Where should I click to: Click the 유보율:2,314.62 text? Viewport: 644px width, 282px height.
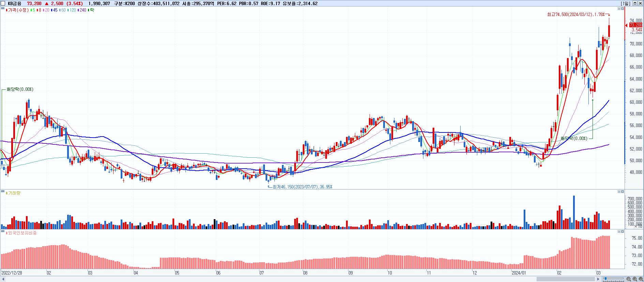pos(300,3)
